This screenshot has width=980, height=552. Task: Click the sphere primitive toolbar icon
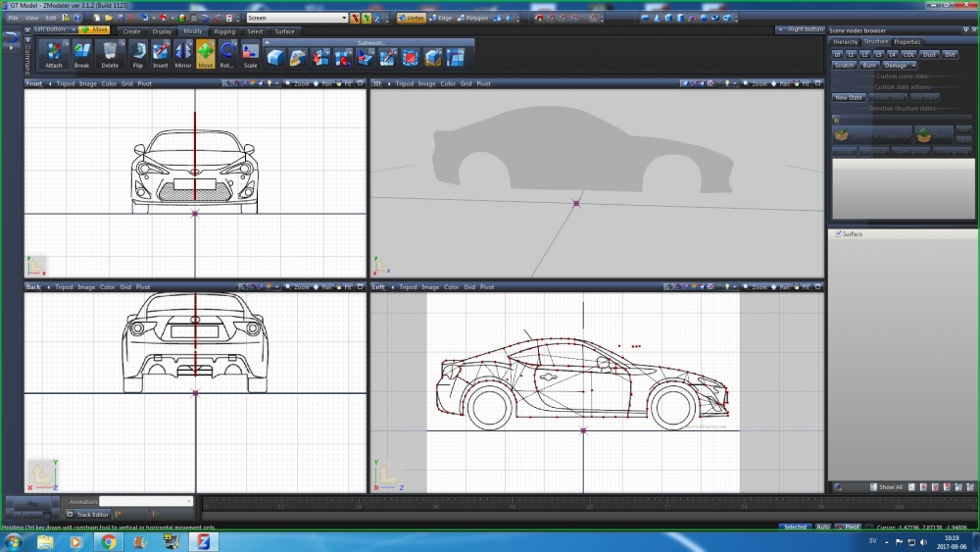pyautogui.click(x=704, y=18)
